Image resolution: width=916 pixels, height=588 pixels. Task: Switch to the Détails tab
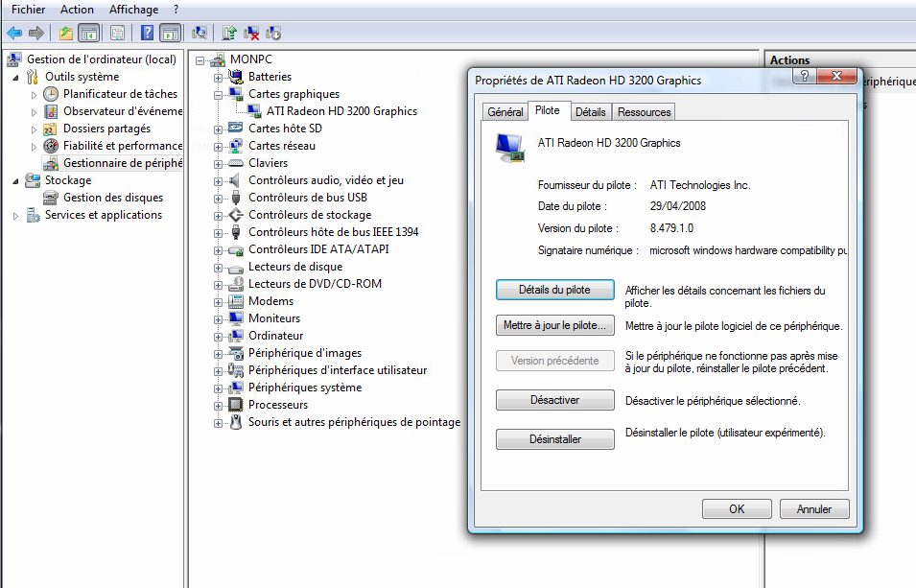click(590, 111)
